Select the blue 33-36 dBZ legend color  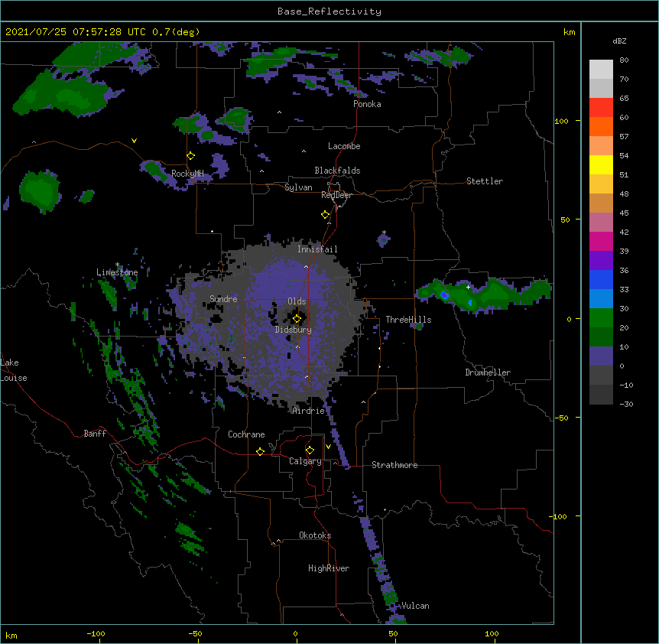601,279
